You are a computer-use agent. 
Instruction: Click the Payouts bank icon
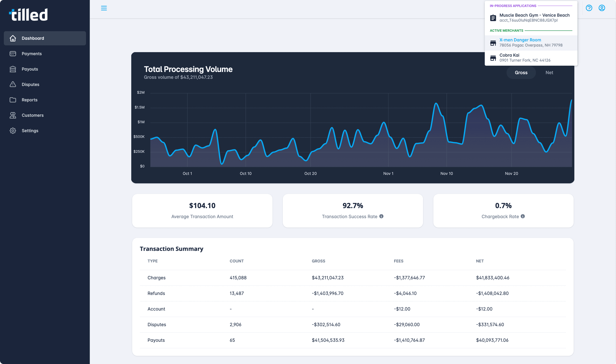coord(13,69)
